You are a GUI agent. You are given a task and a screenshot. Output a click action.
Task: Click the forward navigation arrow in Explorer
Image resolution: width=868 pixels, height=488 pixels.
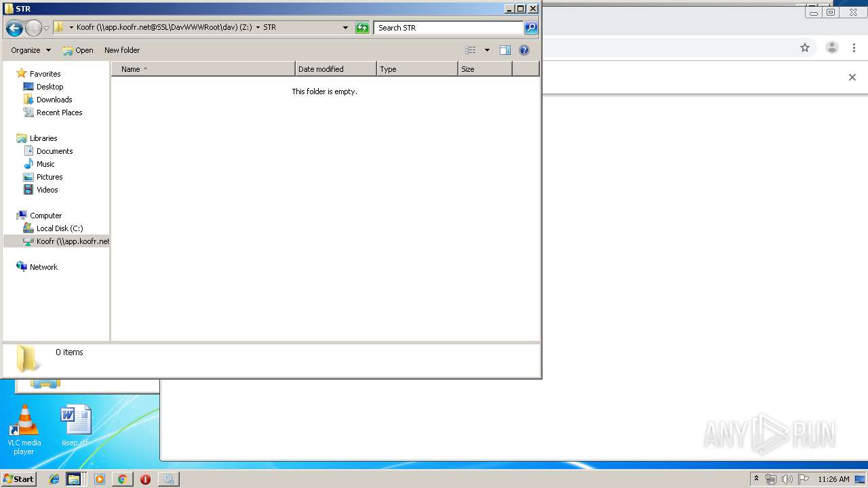[33, 28]
